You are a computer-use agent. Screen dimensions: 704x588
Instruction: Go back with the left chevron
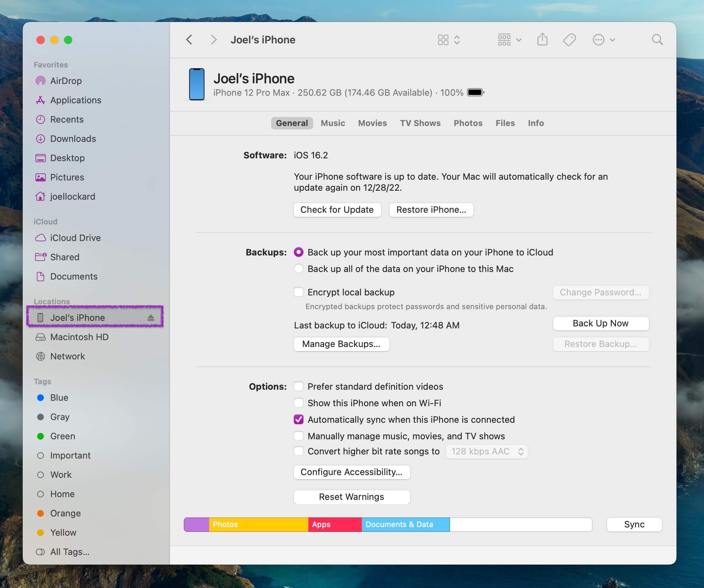click(x=189, y=40)
